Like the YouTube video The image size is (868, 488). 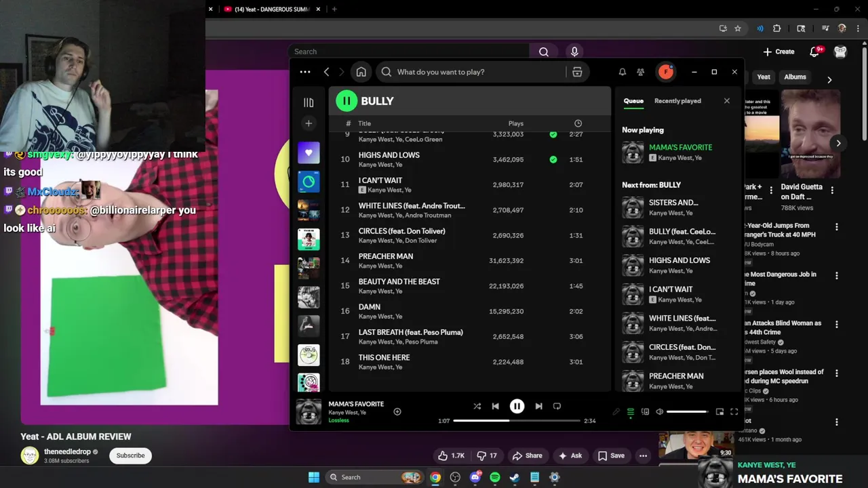(451, 455)
